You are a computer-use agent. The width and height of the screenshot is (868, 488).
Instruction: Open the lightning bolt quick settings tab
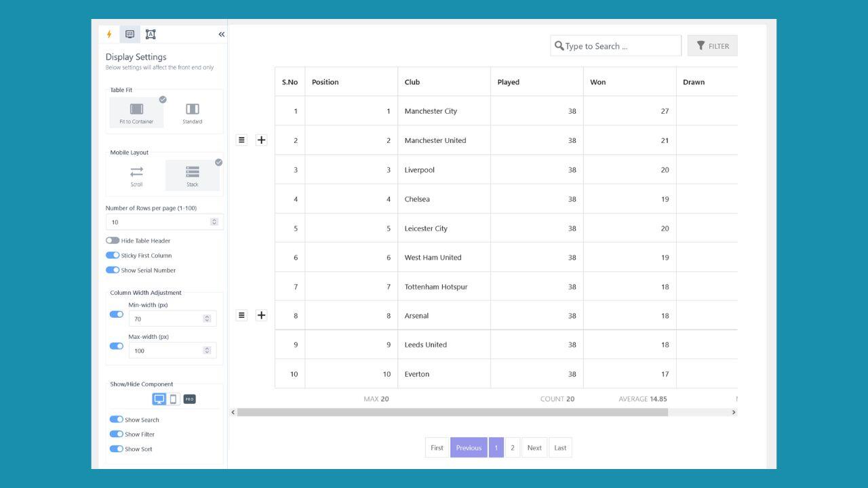coord(109,35)
